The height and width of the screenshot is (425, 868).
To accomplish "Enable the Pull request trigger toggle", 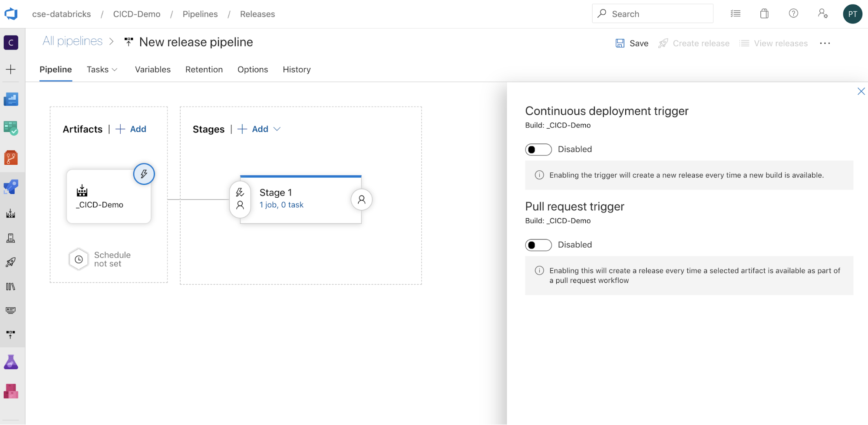I will click(538, 245).
